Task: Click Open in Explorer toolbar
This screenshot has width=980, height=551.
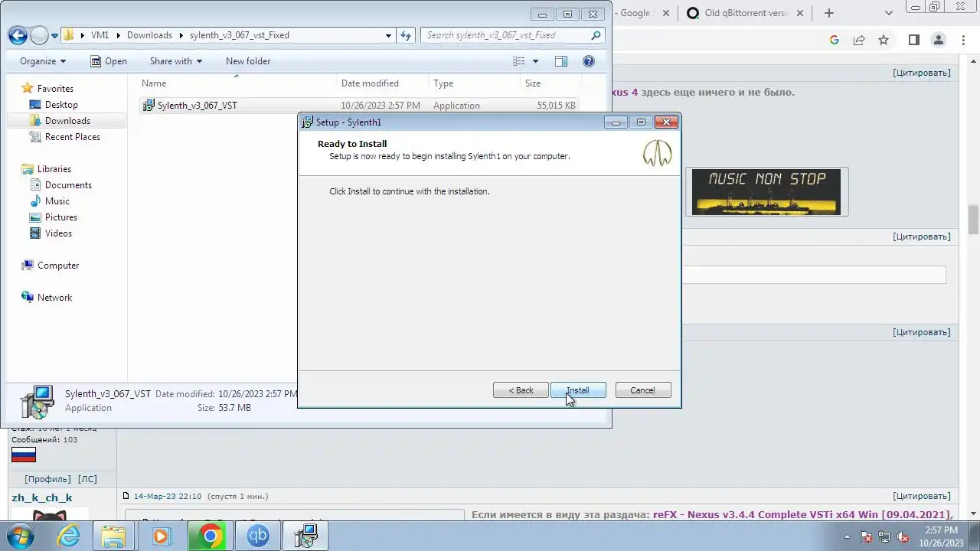Action: pyautogui.click(x=109, y=61)
